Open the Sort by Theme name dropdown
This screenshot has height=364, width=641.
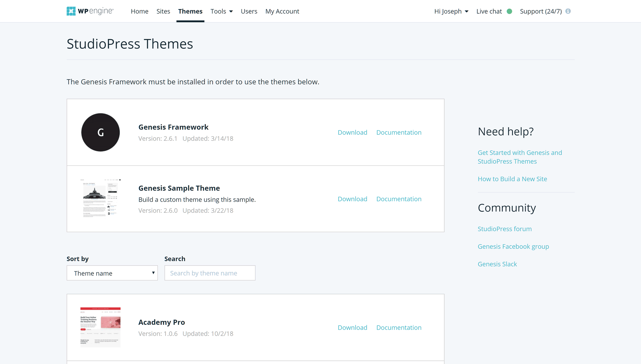pyautogui.click(x=112, y=273)
